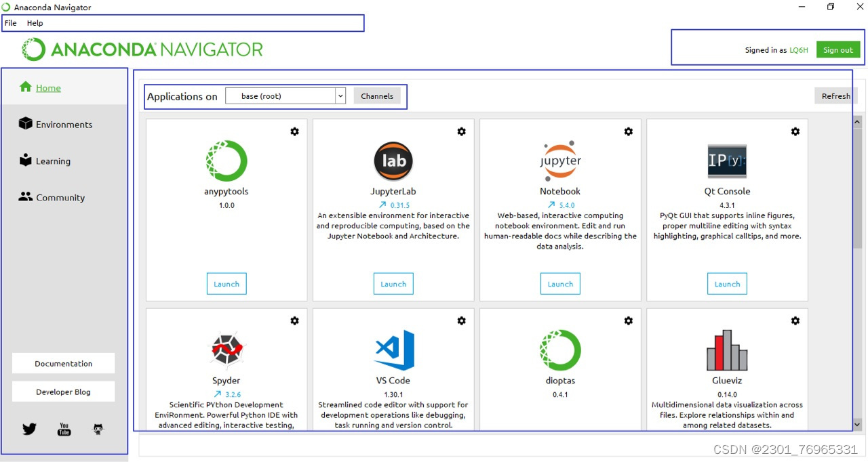Click the Anaconda Navigator logo

click(x=142, y=49)
